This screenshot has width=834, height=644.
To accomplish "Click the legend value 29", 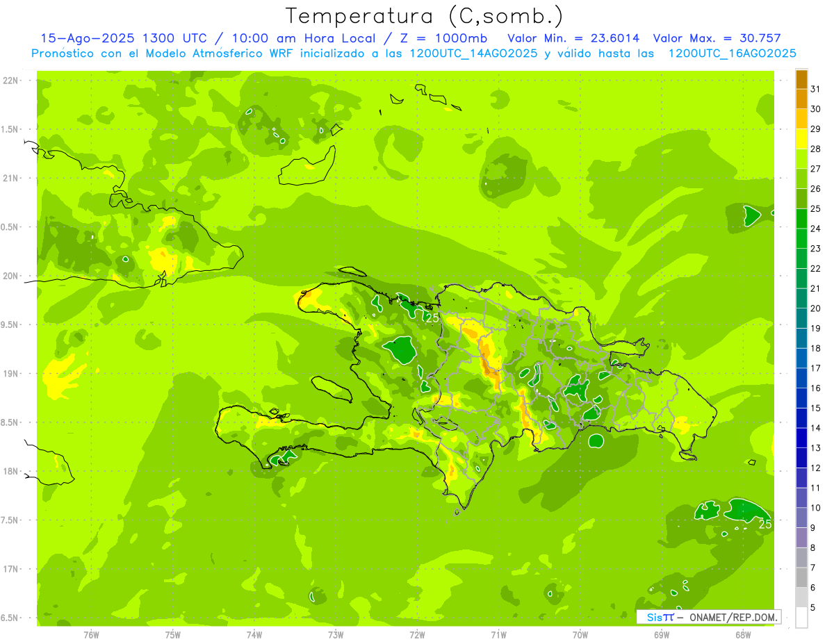I will pyautogui.click(x=816, y=129).
